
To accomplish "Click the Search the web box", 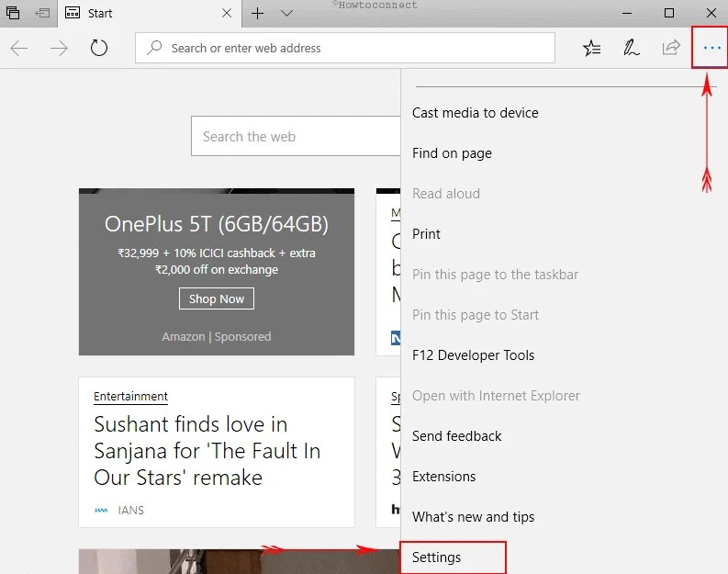I will [296, 136].
